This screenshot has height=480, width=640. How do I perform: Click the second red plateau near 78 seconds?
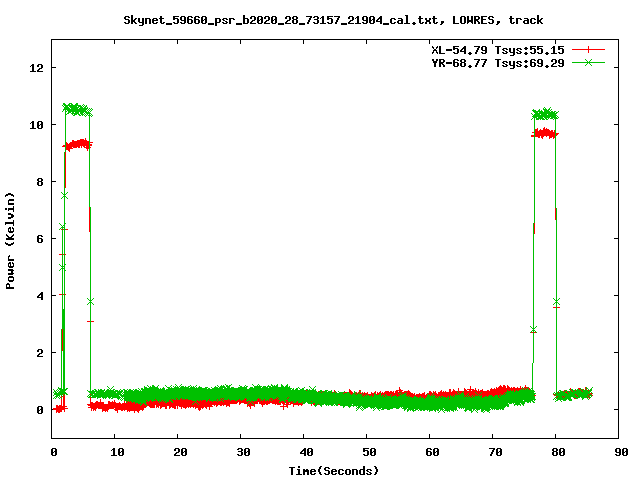tap(545, 133)
